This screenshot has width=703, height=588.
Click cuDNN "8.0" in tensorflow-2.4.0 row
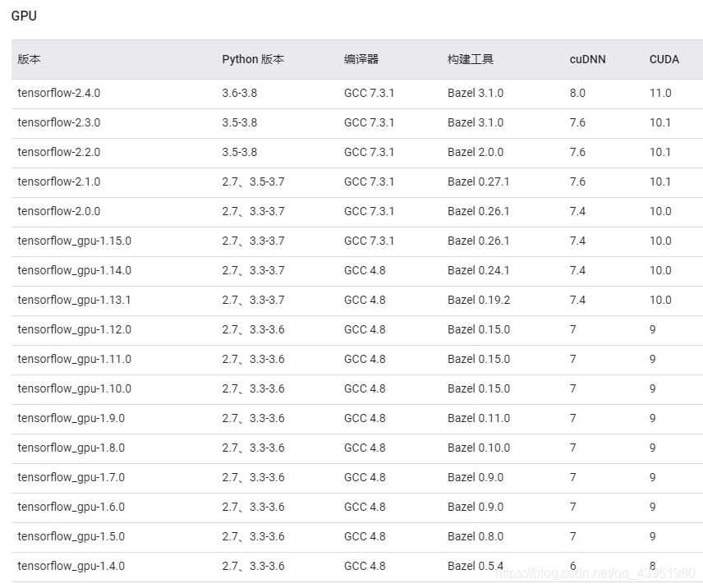(x=577, y=93)
